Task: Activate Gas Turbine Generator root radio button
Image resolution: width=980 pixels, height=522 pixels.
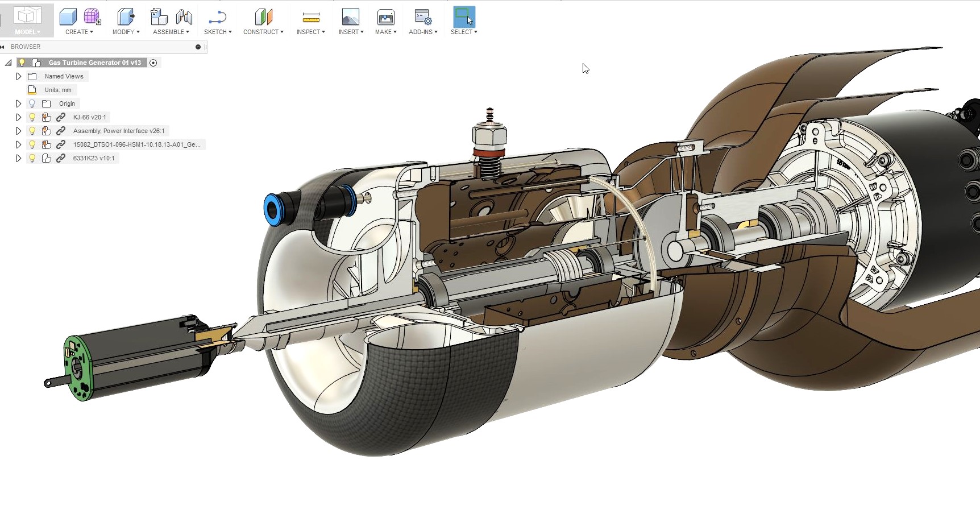Action: point(153,63)
